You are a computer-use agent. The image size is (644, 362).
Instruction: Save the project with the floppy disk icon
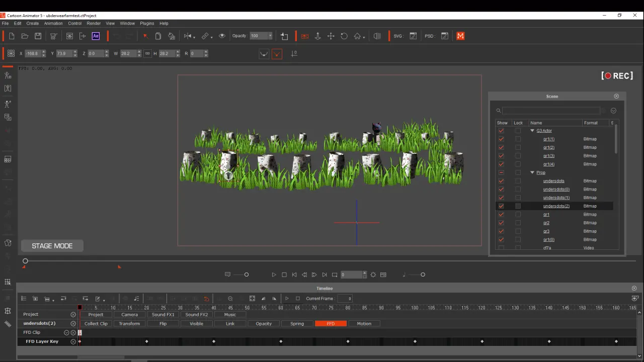pos(38,36)
